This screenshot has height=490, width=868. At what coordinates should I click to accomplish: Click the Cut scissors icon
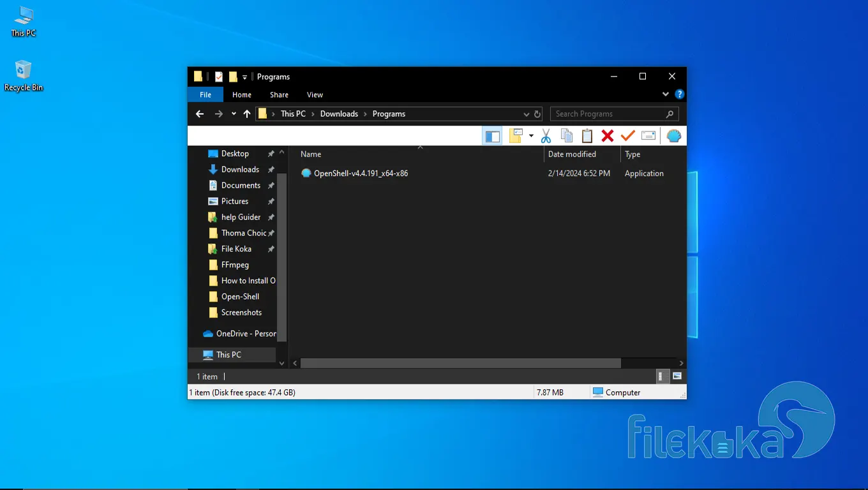point(546,136)
